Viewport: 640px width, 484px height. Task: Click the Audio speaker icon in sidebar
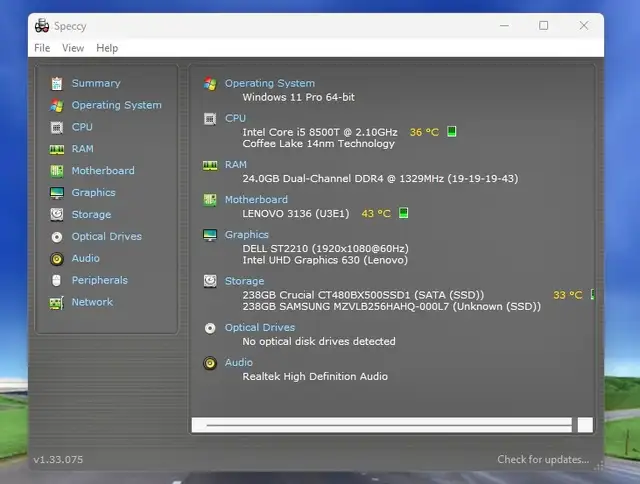click(57, 259)
